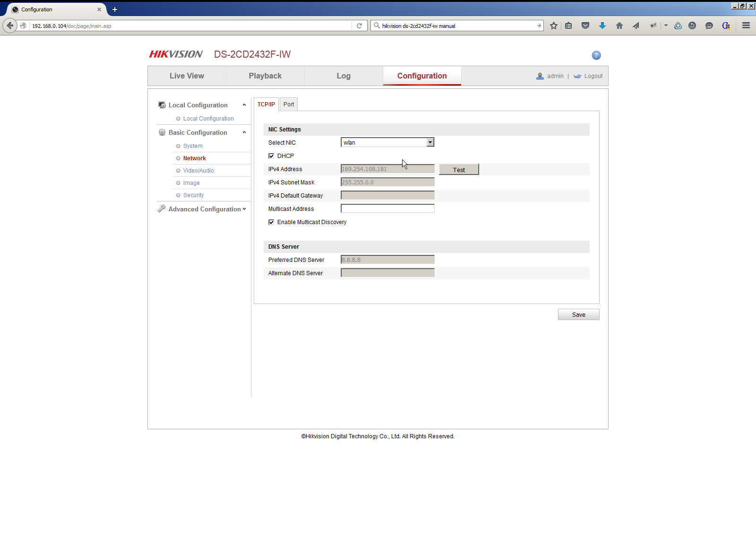
Task: Click the blue C extension icon
Action: click(x=726, y=26)
